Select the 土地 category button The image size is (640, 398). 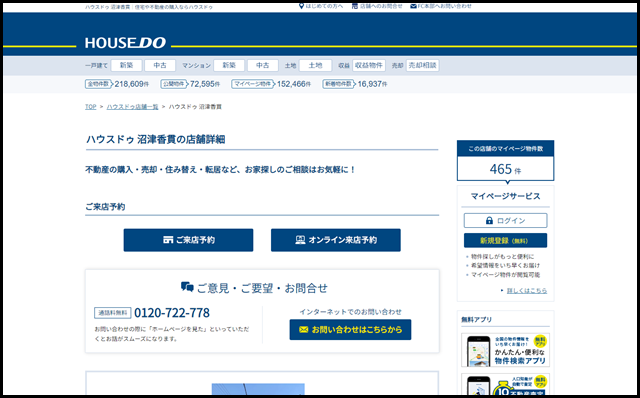pyautogui.click(x=315, y=65)
